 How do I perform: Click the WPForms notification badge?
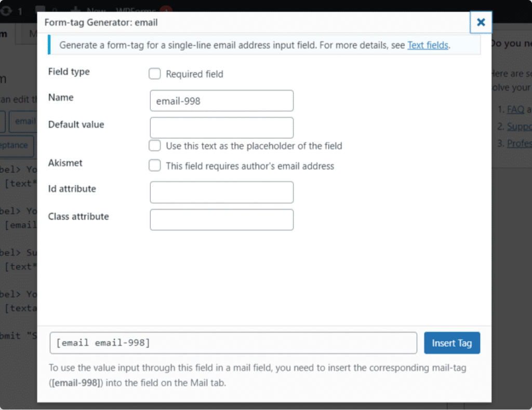coord(165,9)
